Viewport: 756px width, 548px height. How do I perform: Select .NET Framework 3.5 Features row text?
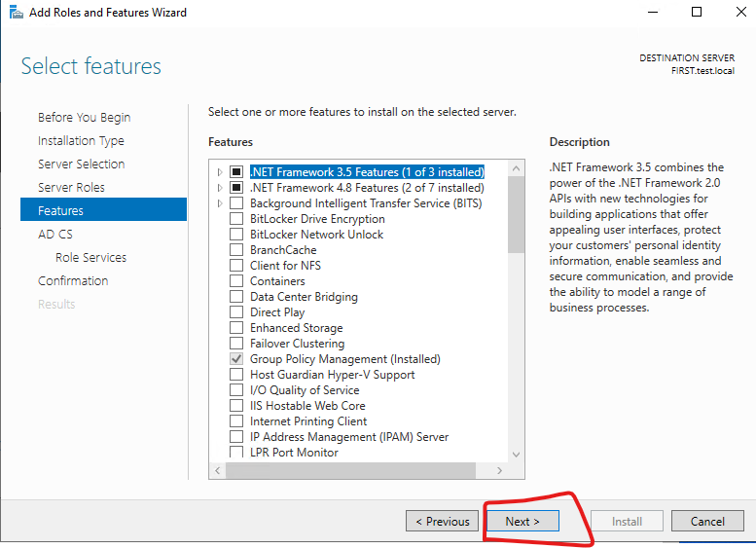[367, 172]
